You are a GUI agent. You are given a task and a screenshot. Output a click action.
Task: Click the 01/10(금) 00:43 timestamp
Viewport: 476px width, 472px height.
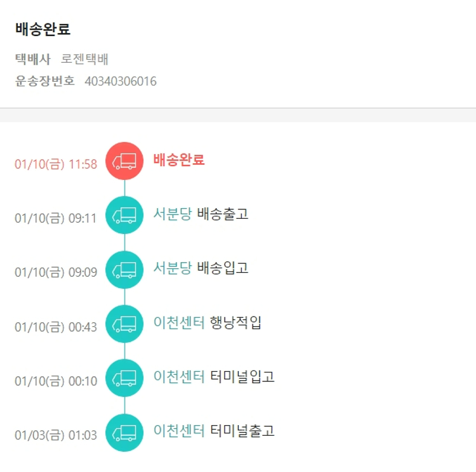[x=56, y=327]
